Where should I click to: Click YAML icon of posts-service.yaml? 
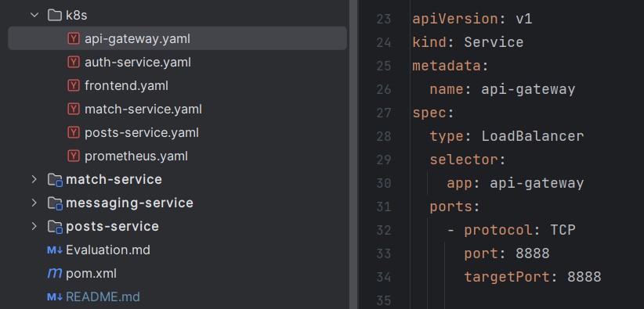pyautogui.click(x=74, y=132)
